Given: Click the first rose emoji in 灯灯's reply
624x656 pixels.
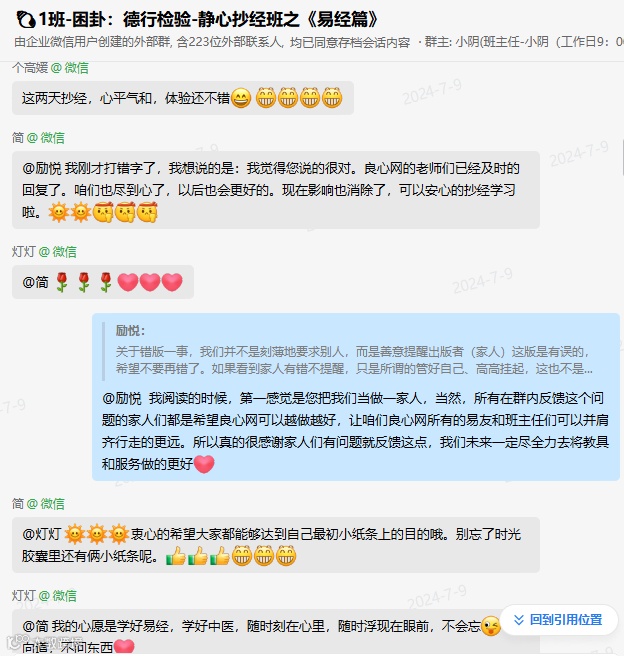Looking at the screenshot, I should [x=62, y=282].
